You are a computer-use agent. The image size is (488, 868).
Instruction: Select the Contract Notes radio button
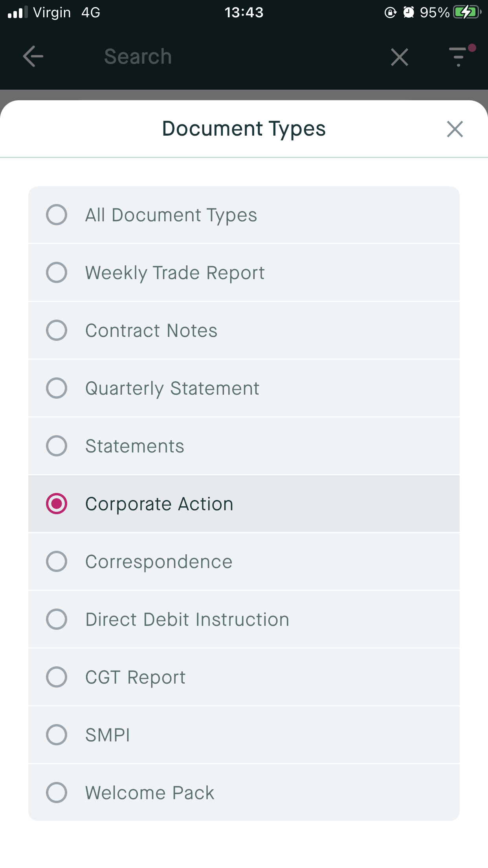pos(57,330)
